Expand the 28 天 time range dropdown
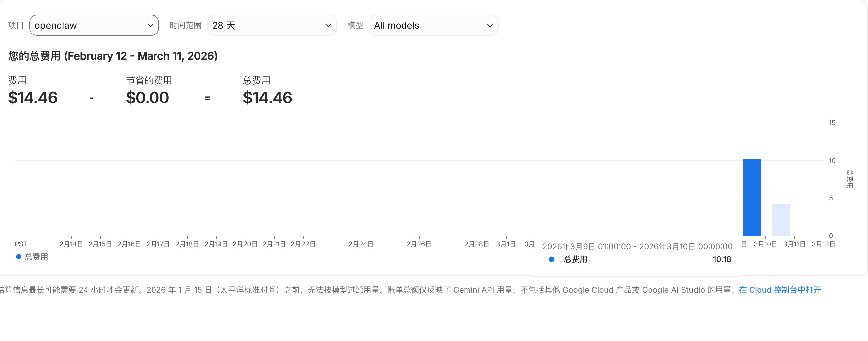The width and height of the screenshot is (868, 341). coord(272,25)
